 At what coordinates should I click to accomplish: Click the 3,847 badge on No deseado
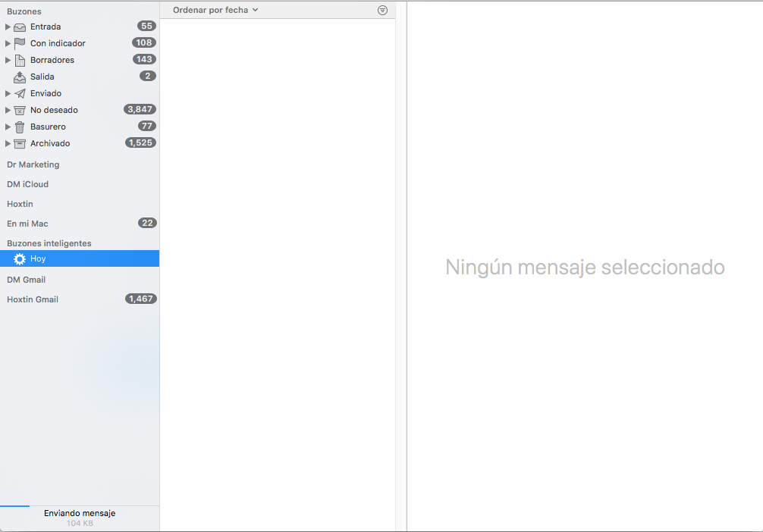140,109
